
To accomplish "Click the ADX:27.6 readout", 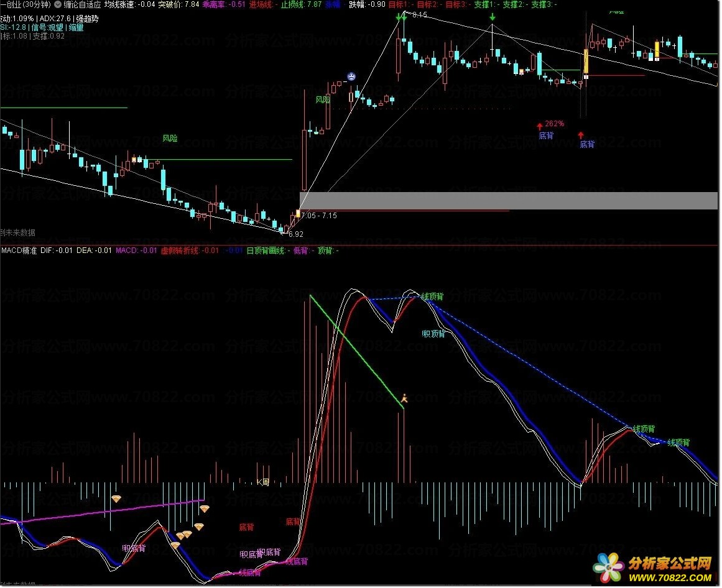I will point(55,19).
